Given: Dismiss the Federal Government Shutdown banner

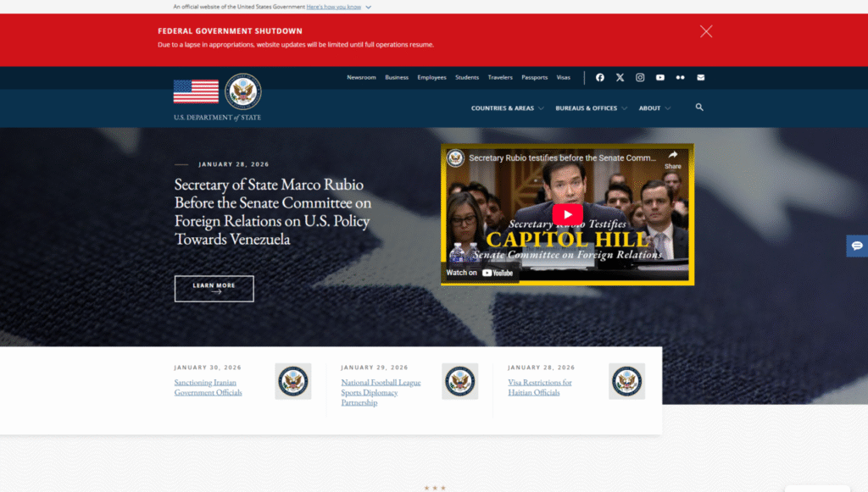Looking at the screenshot, I should tap(706, 31).
